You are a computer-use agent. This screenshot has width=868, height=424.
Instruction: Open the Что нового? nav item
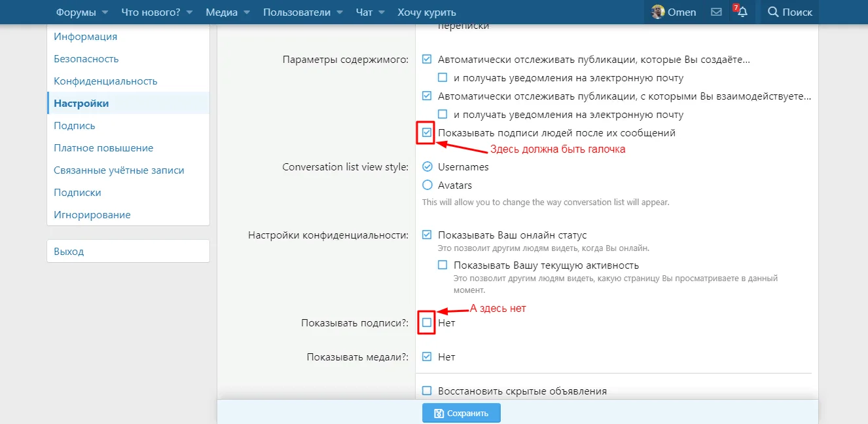point(151,12)
